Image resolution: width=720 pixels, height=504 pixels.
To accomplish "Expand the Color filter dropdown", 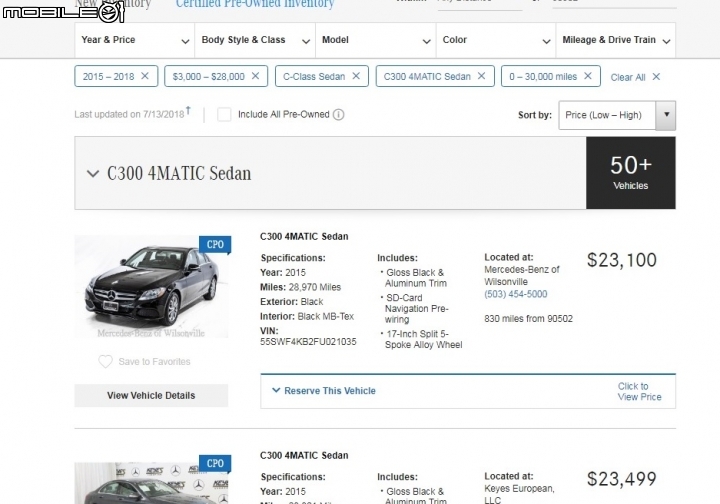I will coord(496,40).
